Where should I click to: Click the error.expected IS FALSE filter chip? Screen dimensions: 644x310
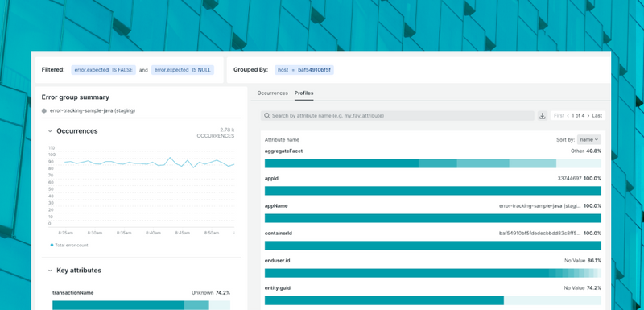tap(104, 70)
